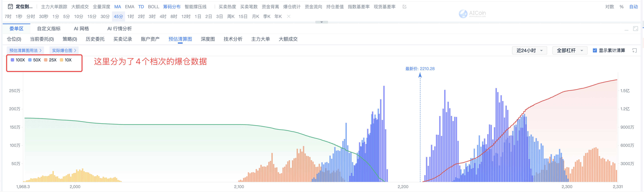Image resolution: width=644 pixels, height=193 pixels.
Task: Switch the price axis to 对数
Action: click(x=610, y=7)
